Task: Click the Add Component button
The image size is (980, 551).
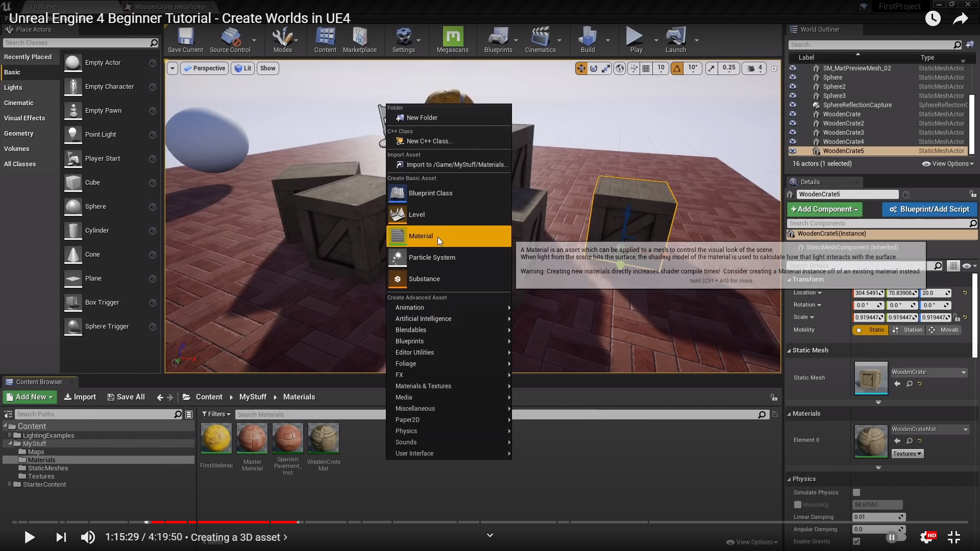Action: (x=824, y=209)
